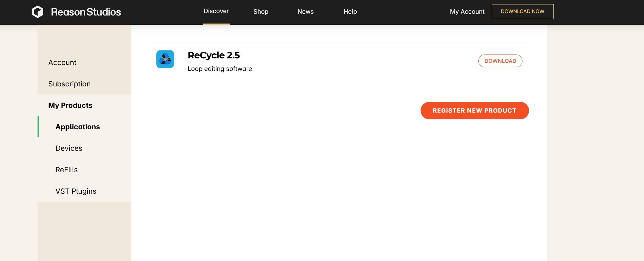Go to VST Plugins list
Image resolution: width=644 pixels, height=261 pixels.
(x=76, y=191)
